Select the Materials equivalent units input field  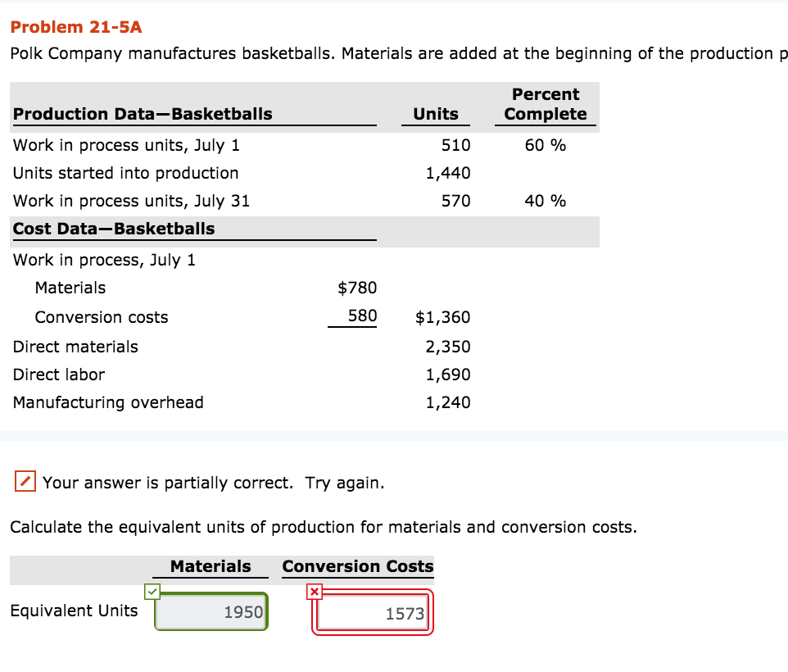(x=211, y=611)
